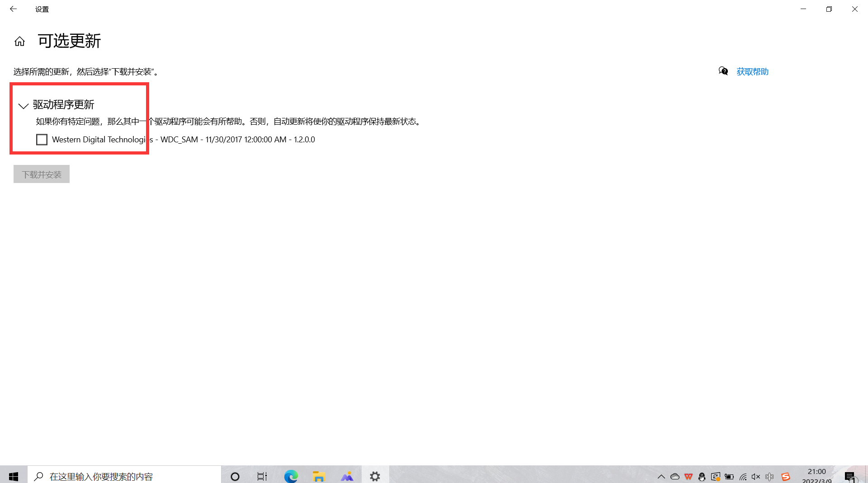The height and width of the screenshot is (483, 868).
Task: Click the 下载并安装 button
Action: pyautogui.click(x=41, y=174)
